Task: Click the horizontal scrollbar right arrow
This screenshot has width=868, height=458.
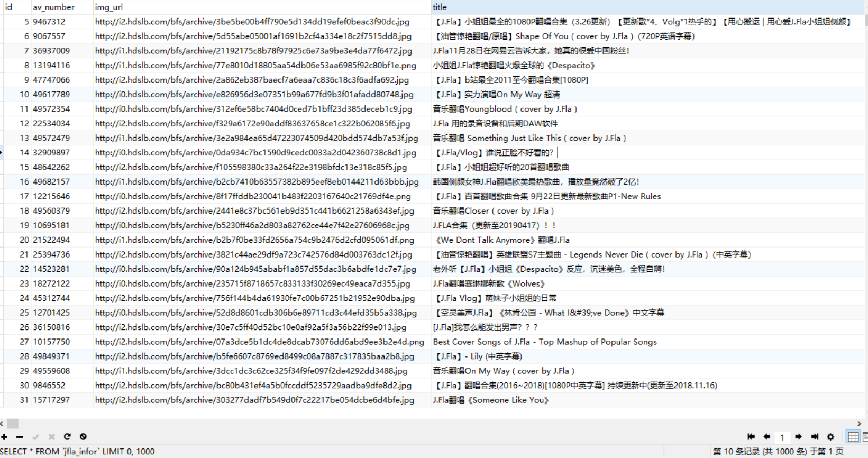Action: click(860, 424)
